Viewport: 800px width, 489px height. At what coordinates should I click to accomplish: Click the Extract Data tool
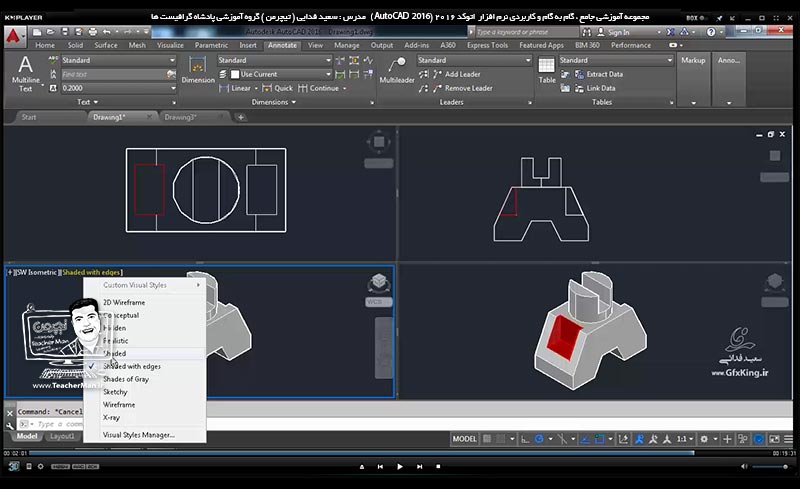click(x=598, y=74)
